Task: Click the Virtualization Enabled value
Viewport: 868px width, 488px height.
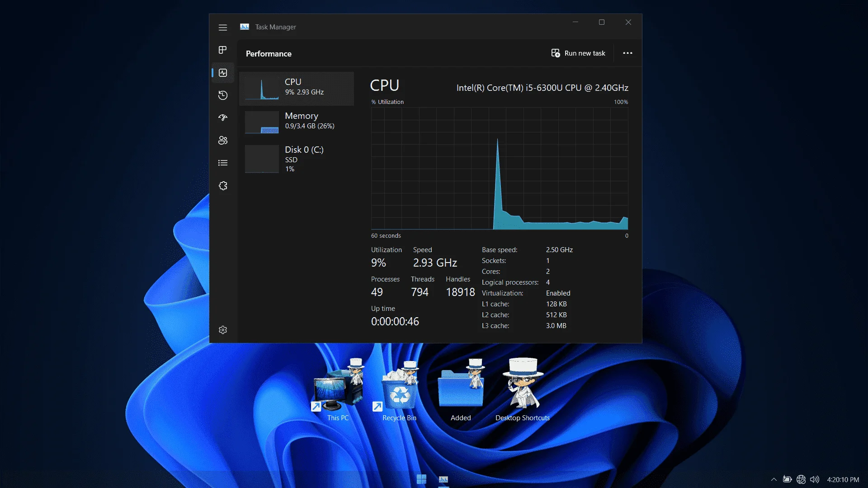Action: click(558, 293)
